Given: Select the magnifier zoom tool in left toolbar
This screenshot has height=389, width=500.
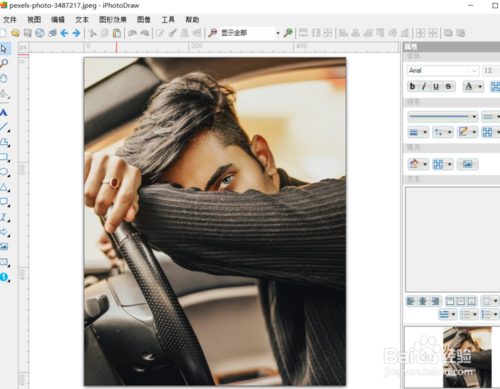Looking at the screenshot, I should pos(4,63).
